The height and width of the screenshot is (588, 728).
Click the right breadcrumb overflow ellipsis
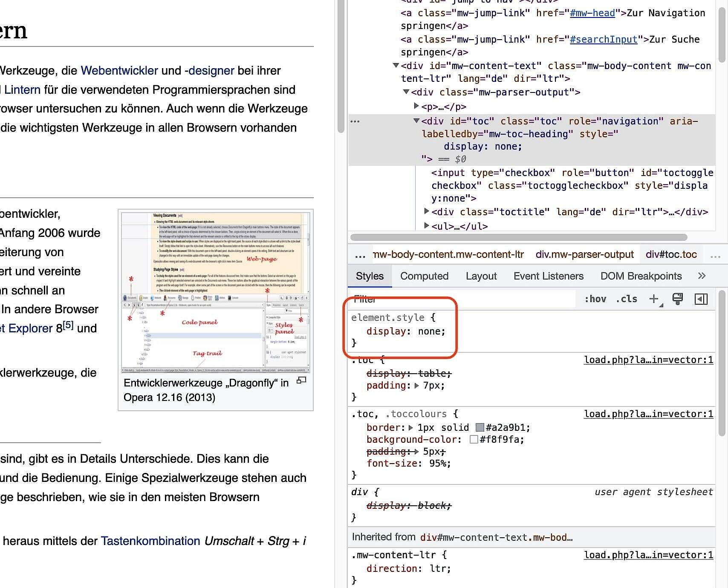(x=715, y=255)
